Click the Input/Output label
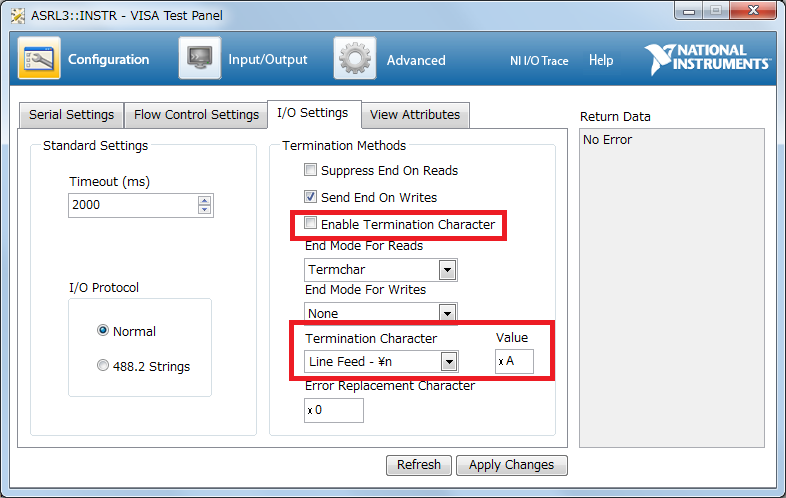 pyautogui.click(x=268, y=60)
